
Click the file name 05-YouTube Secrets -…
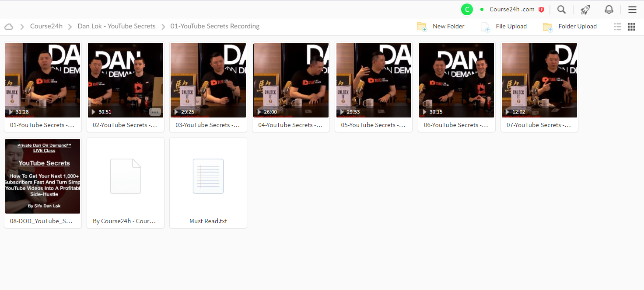tap(373, 125)
